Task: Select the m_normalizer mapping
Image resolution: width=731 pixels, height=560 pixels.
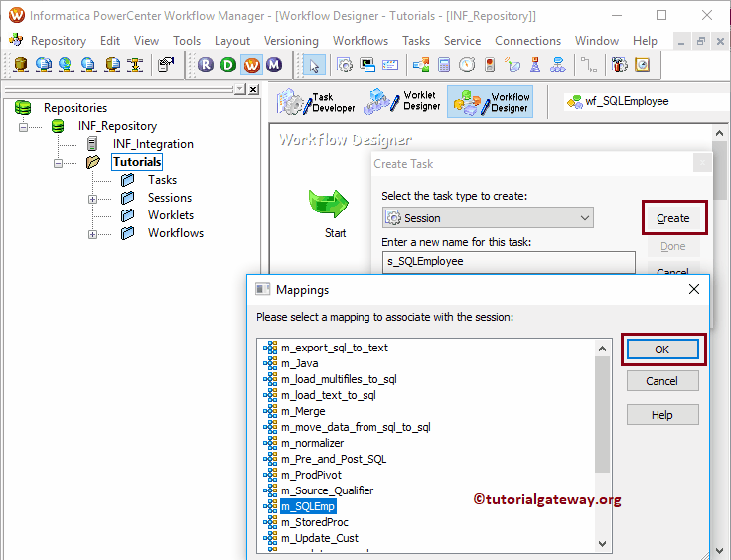Action: (x=312, y=443)
